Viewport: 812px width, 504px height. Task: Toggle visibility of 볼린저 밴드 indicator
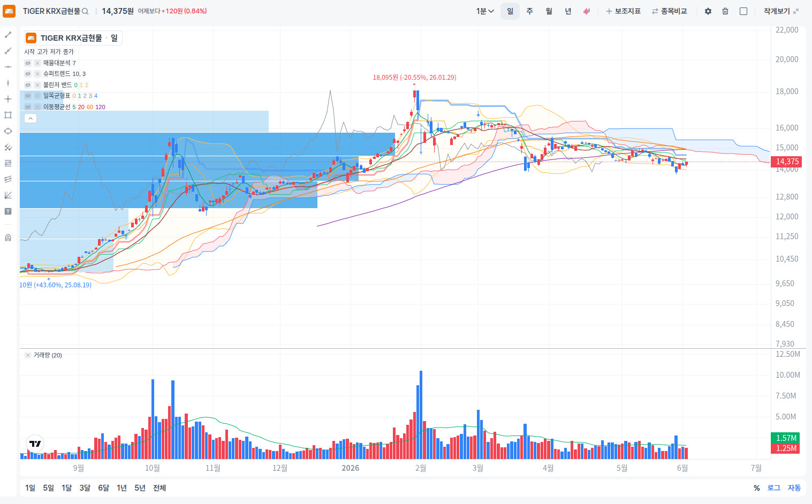(28, 85)
